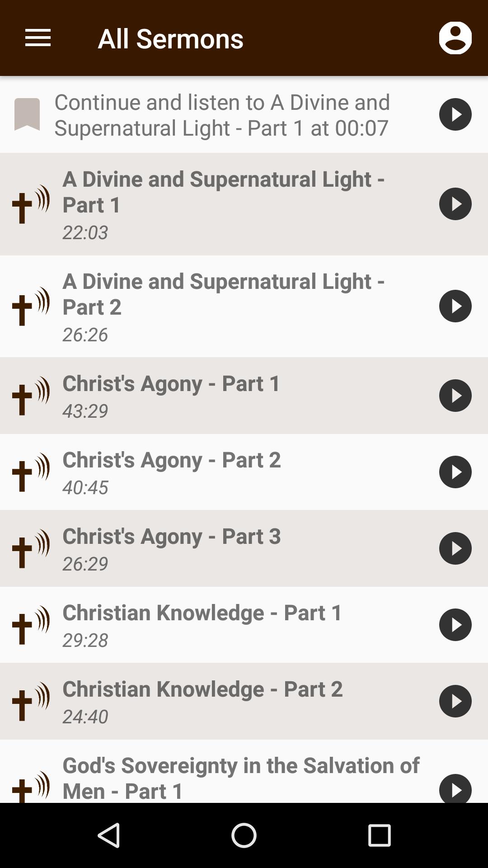Play God's Sovereignty in the Salvation Part 1
Image resolution: width=488 pixels, height=868 pixels.
[455, 789]
